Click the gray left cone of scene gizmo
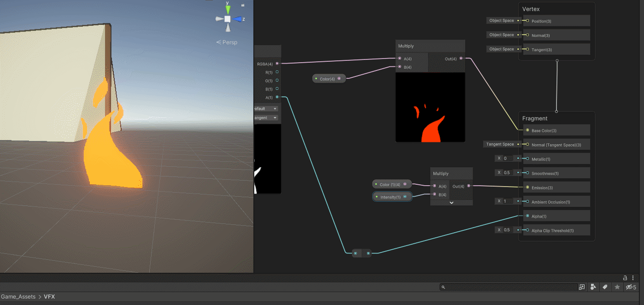The height and width of the screenshot is (305, 644). point(219,19)
